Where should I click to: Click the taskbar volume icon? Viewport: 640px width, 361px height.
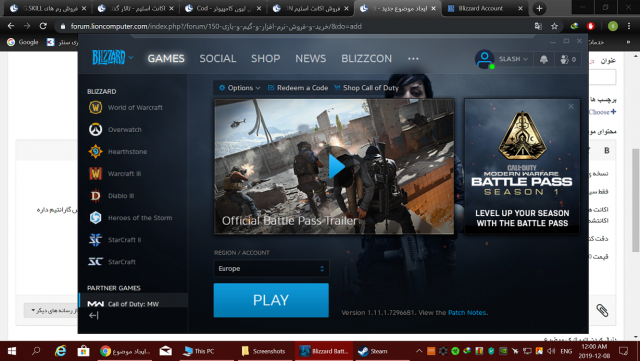pos(551,351)
